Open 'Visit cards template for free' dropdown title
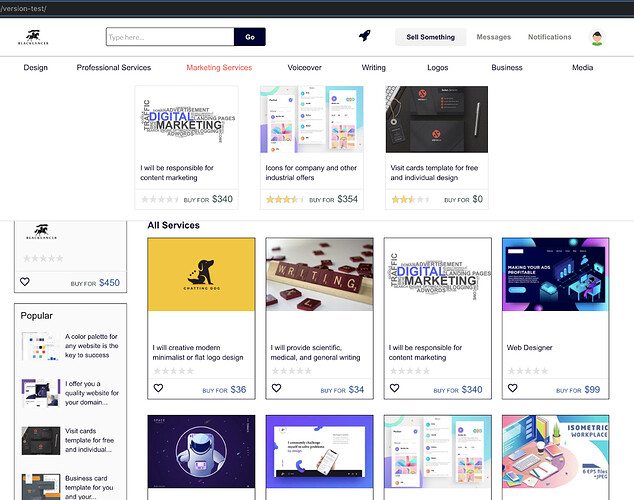Screen dimensions: 634x500 click(x=434, y=173)
